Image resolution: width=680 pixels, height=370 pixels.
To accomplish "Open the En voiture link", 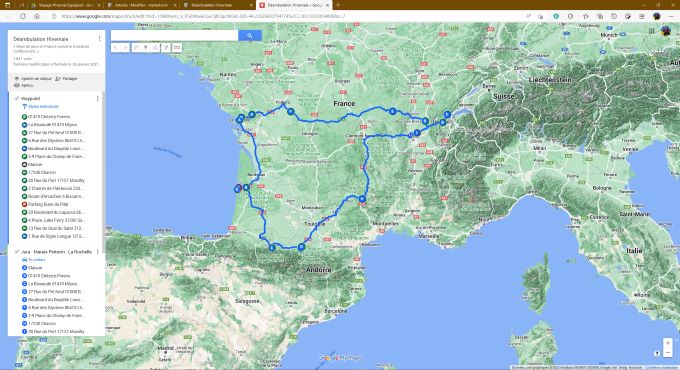I will coord(37,260).
